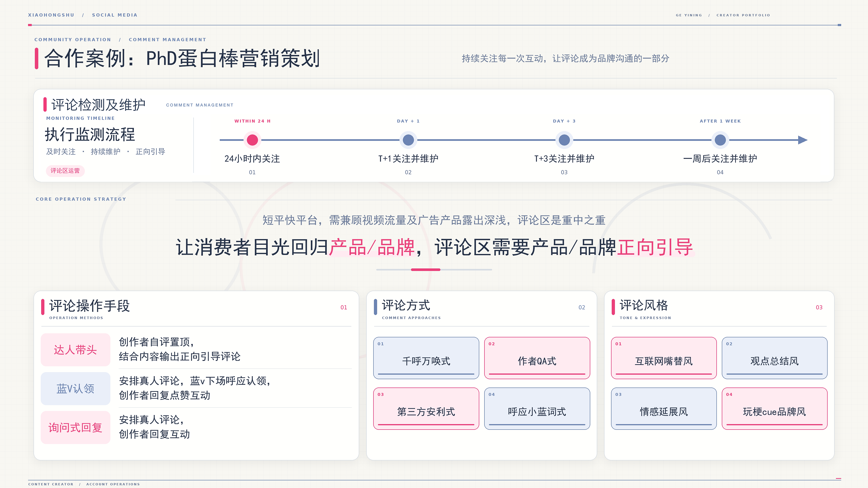This screenshot has width=868, height=488.
Task: Select the 询问式回复 label box
Action: pos(75,427)
